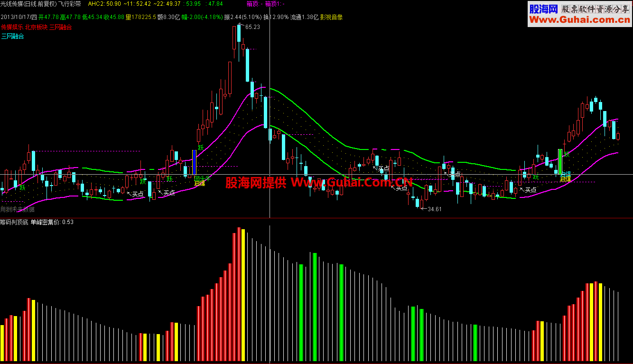The height and width of the screenshot is (364, 633).
Task: Select the chart title 光线传媒(日线.前复权)
Action: (28, 4)
